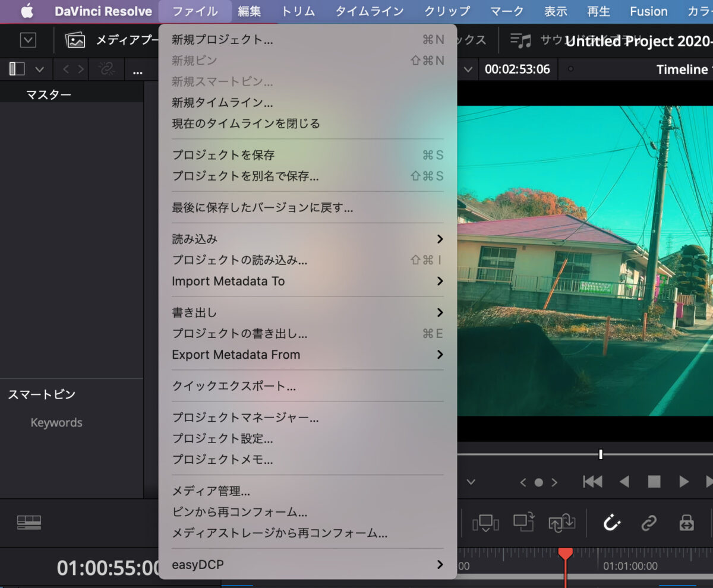The image size is (713, 588).
Task: Select the replace clip edit icon
Action: (561, 523)
